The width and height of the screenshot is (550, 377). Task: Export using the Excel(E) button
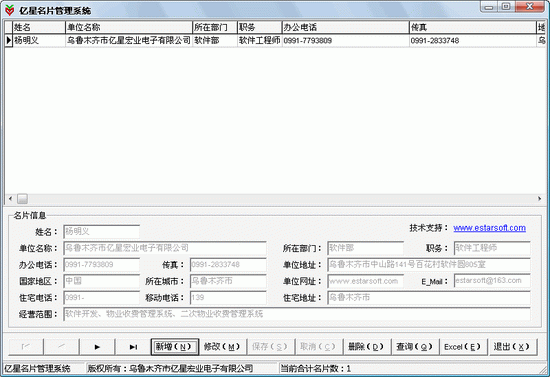tap(463, 347)
